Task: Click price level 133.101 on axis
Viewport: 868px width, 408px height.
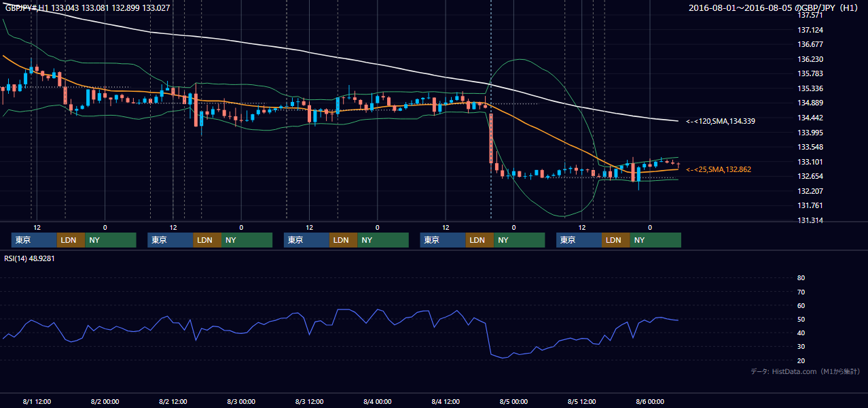Action: (x=810, y=162)
